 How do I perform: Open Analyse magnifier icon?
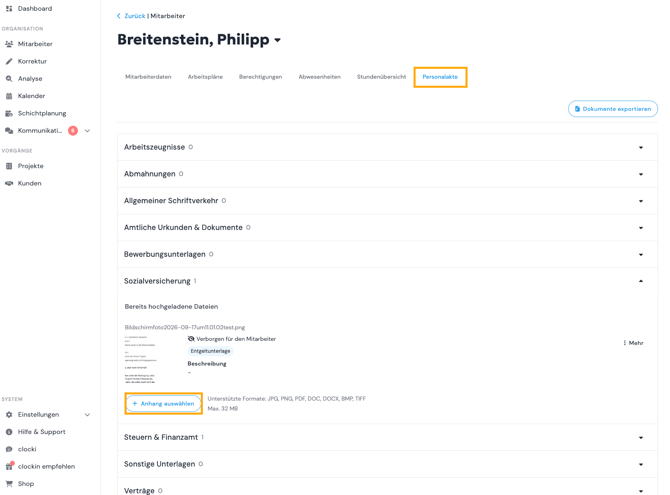[9, 79]
